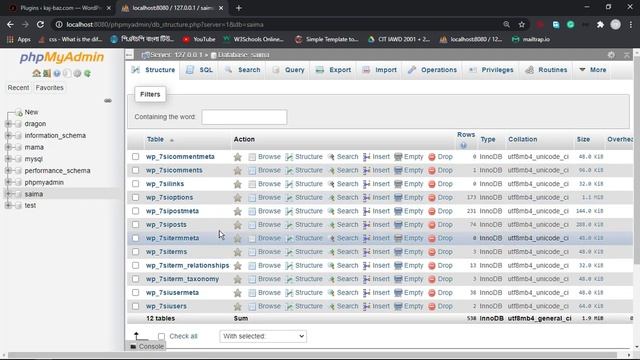Check the wp_7silinks table checkbox
Image resolution: width=640 pixels, height=360 pixels.
136,184
